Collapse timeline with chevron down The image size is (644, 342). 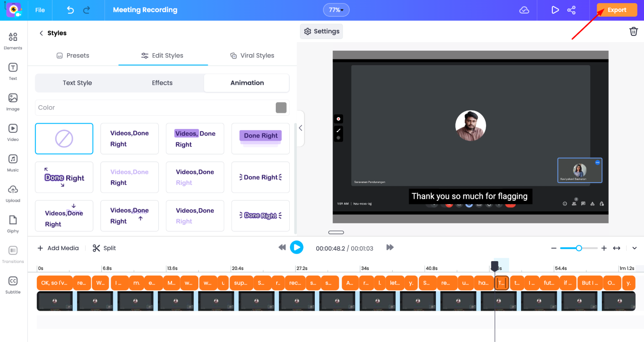pyautogui.click(x=634, y=248)
